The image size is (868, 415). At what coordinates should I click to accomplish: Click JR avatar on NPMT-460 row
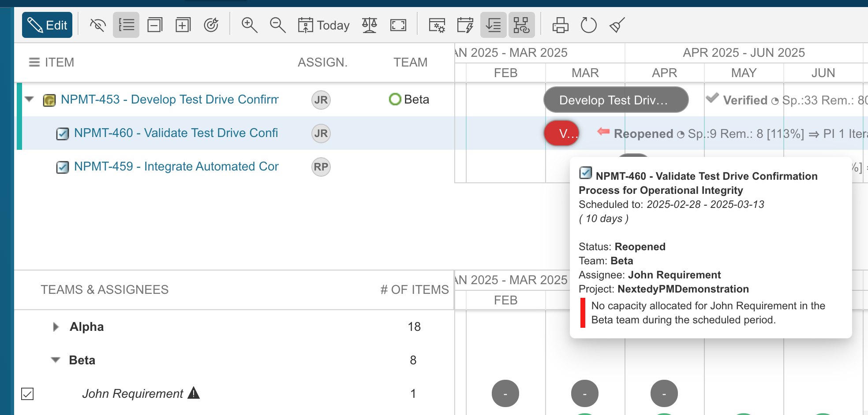[x=321, y=133]
